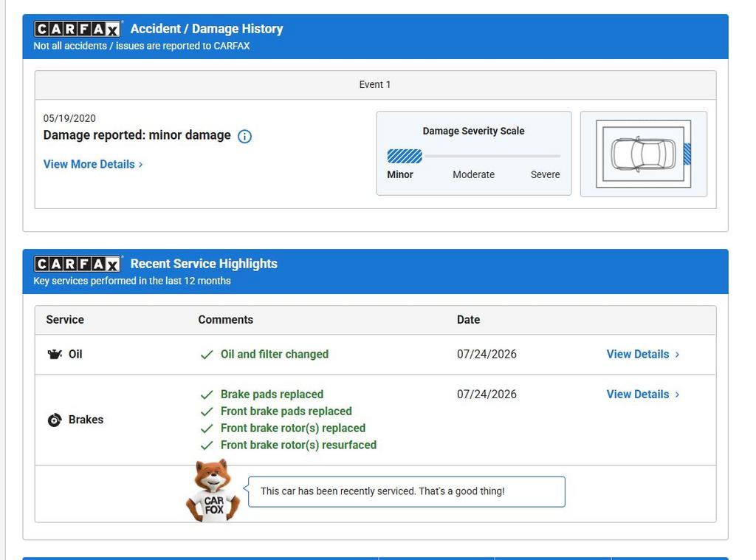The width and height of the screenshot is (756, 560).
Task: Click the Oil service date 07/24/2026
Action: (487, 355)
